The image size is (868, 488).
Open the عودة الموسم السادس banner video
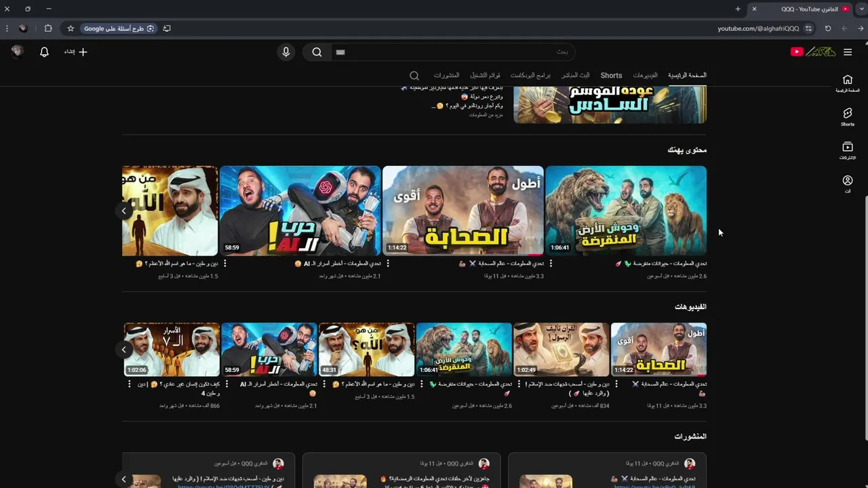[610, 105]
